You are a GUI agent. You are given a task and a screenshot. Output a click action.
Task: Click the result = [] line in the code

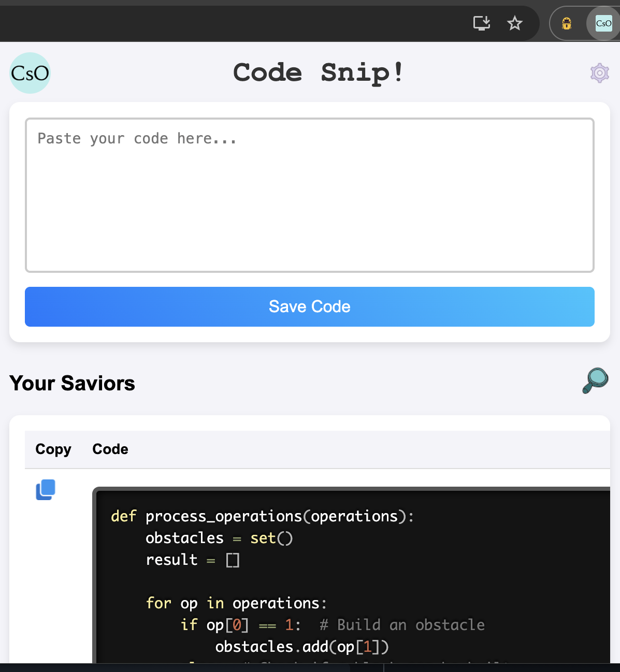193,560
